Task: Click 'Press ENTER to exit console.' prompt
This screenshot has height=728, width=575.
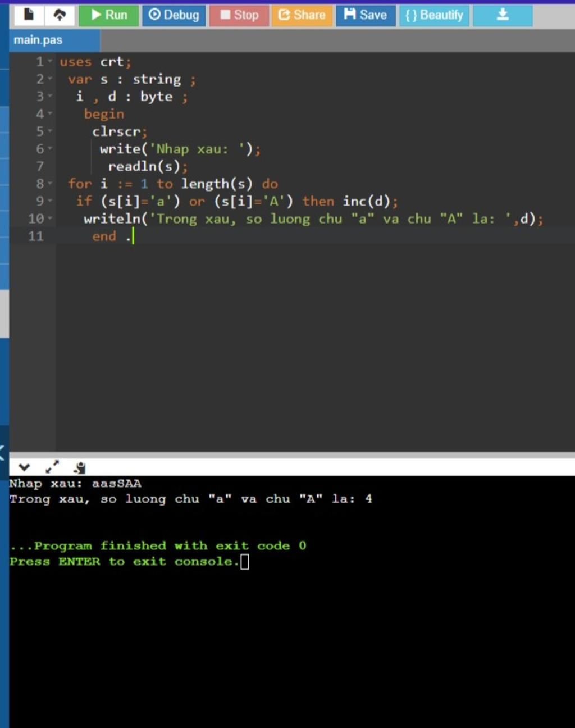Action: point(124,561)
